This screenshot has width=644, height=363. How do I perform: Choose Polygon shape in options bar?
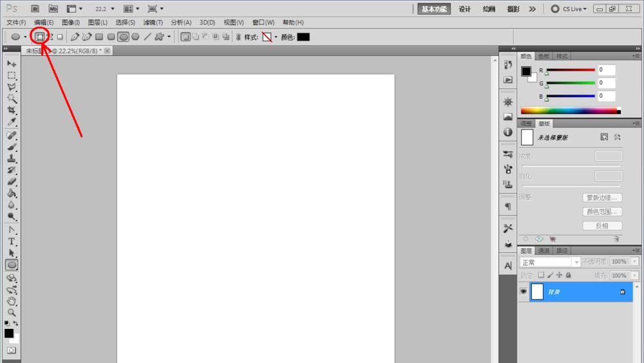tap(135, 37)
